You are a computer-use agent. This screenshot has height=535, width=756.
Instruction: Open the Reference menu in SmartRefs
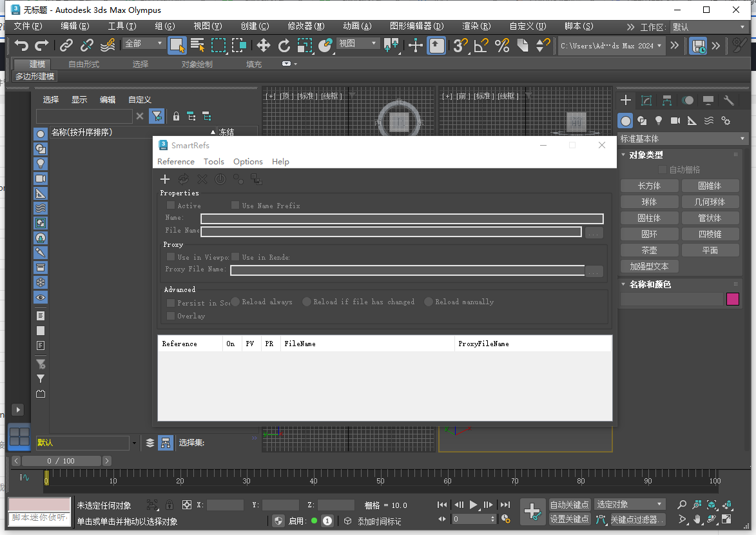click(x=175, y=162)
